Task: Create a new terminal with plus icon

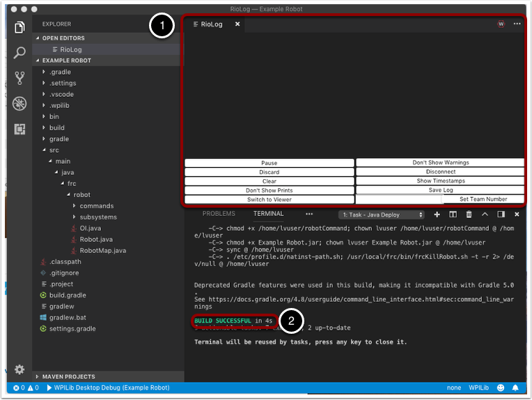Action: click(437, 214)
